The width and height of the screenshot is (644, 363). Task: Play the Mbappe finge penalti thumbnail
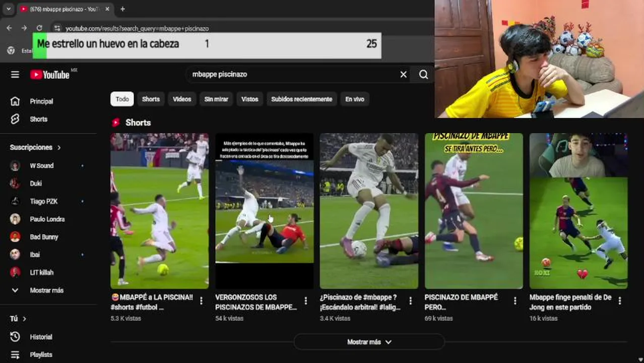click(578, 211)
